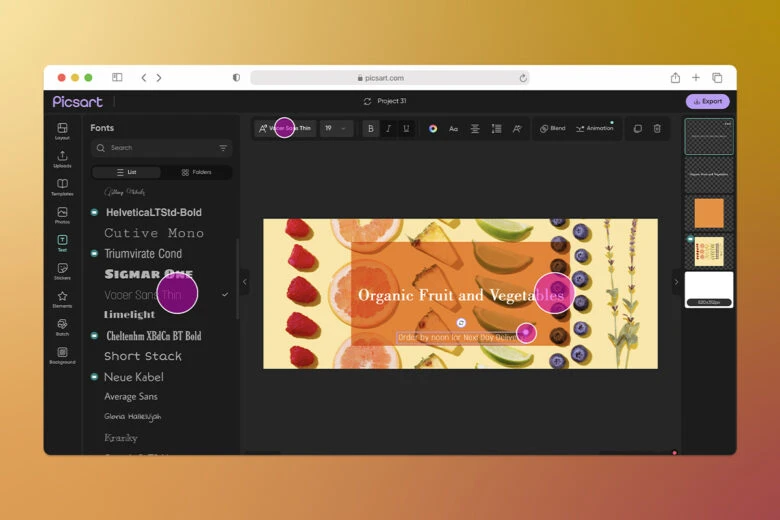Open text alignment options

coord(475,129)
